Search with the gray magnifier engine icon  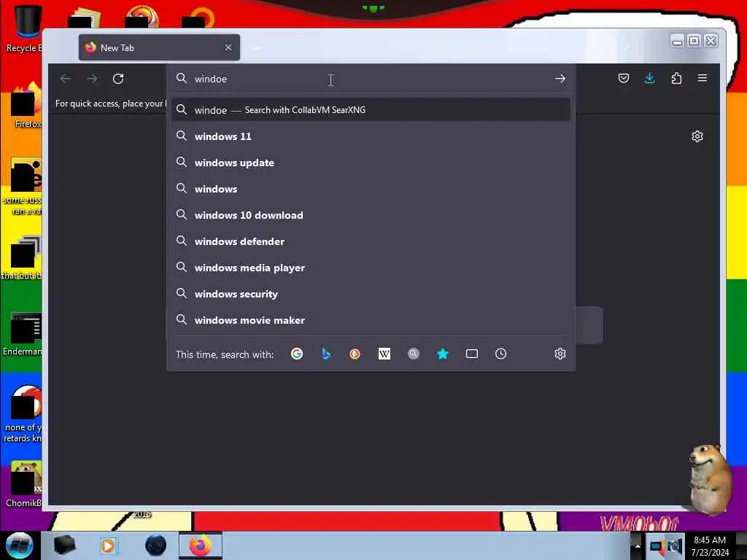coord(414,354)
